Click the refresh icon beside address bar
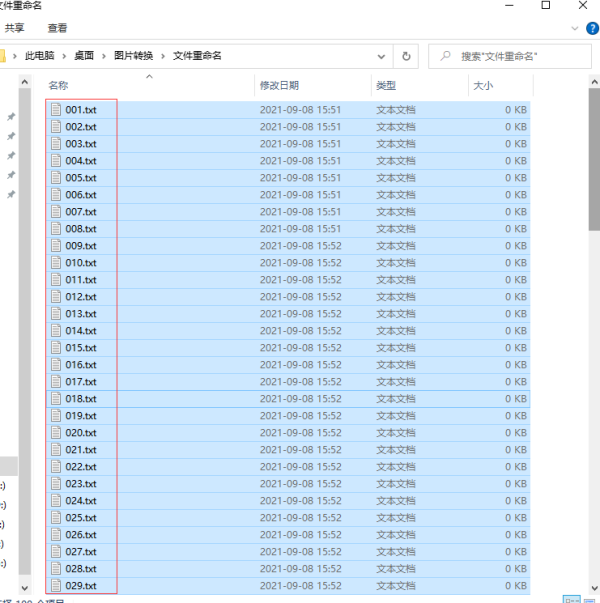The image size is (600, 603). 406,56
